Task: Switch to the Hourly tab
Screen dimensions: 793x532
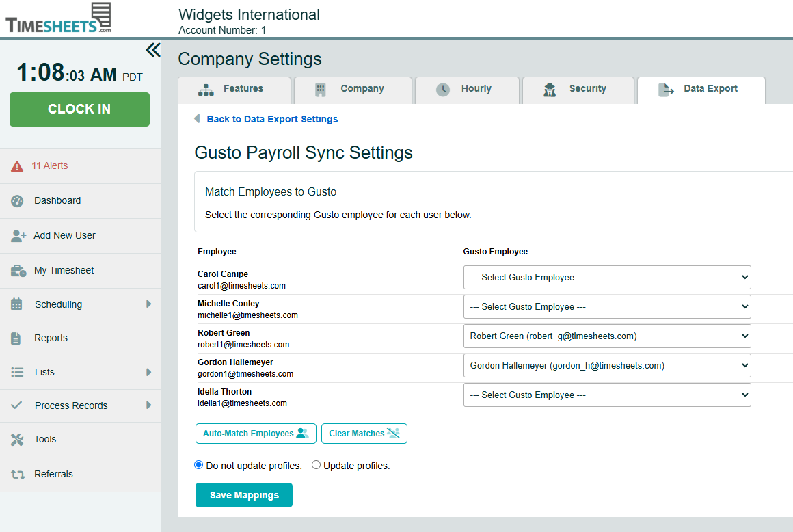Action: 467,90
